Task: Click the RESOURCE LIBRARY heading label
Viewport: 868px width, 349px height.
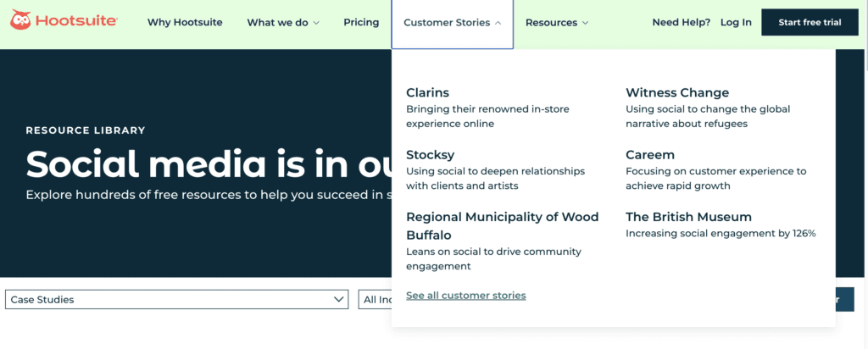Action: click(86, 130)
